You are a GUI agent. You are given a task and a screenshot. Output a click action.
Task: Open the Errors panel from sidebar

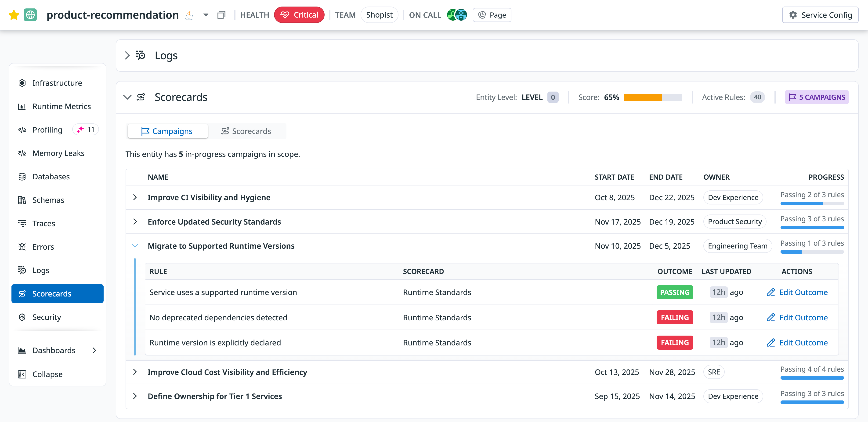coord(43,247)
